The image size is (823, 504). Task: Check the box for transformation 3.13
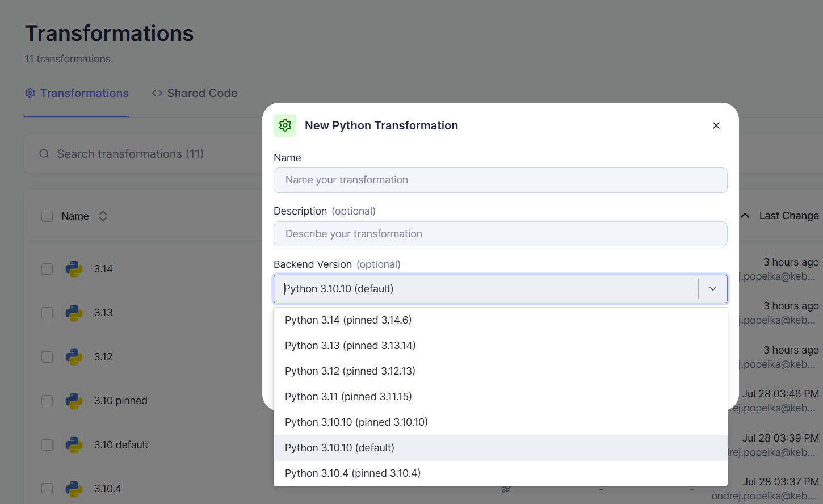(47, 313)
